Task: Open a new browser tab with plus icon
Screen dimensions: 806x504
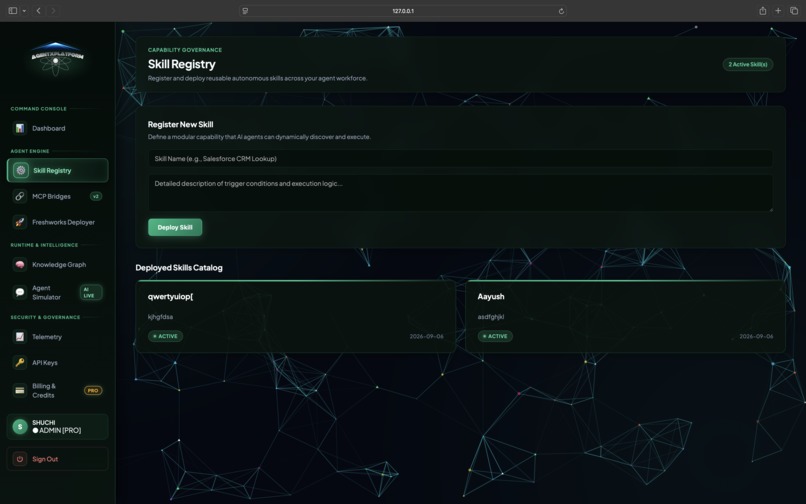Action: (778, 10)
